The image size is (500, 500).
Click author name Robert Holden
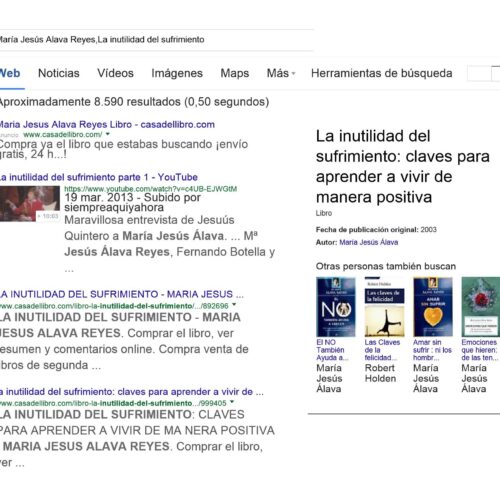point(380,373)
